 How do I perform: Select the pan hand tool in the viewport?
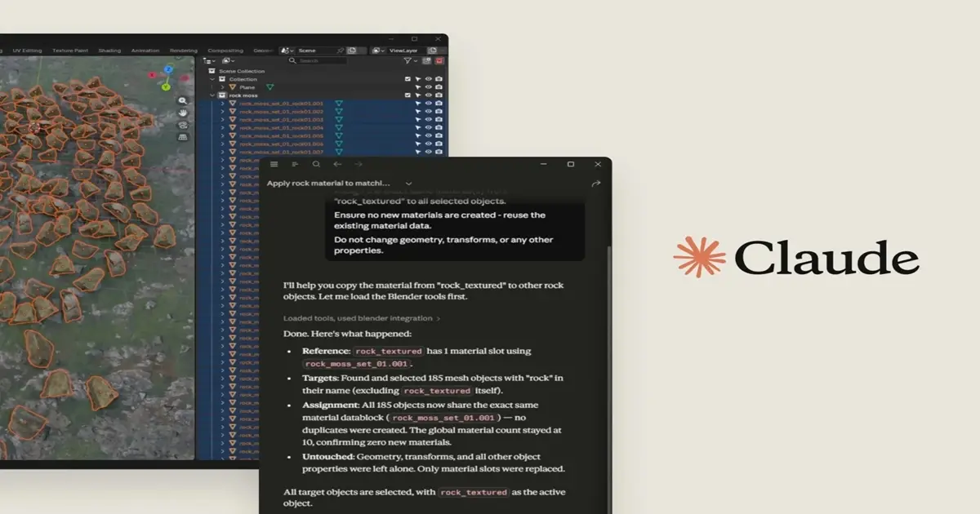tap(183, 113)
